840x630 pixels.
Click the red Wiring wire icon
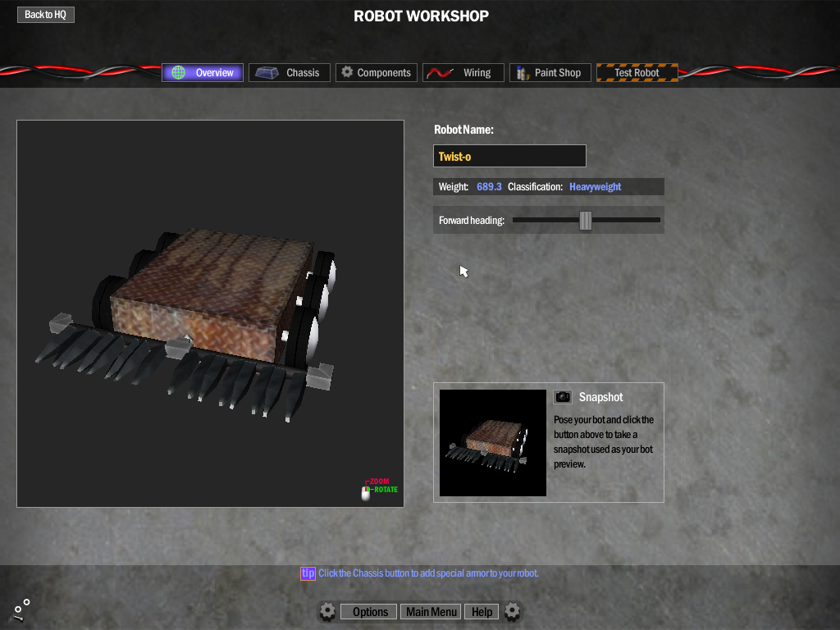click(x=441, y=72)
